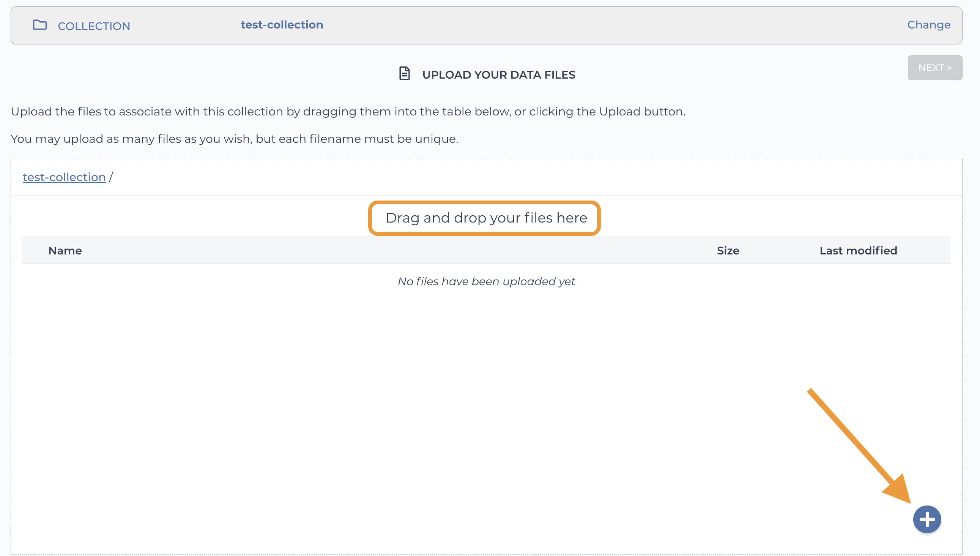Open the test-collection breadcrumb link
Image resolution: width=980 pixels, height=556 pixels.
point(64,177)
